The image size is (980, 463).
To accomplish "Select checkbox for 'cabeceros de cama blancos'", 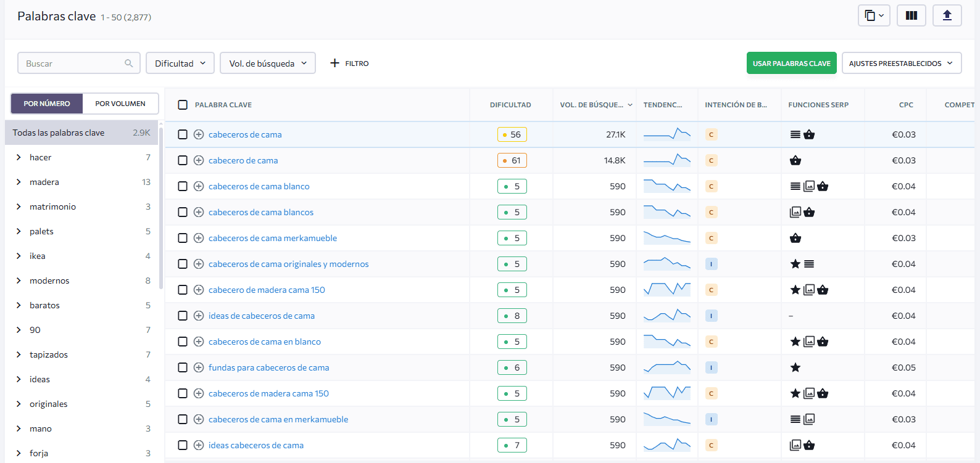I will (x=183, y=212).
